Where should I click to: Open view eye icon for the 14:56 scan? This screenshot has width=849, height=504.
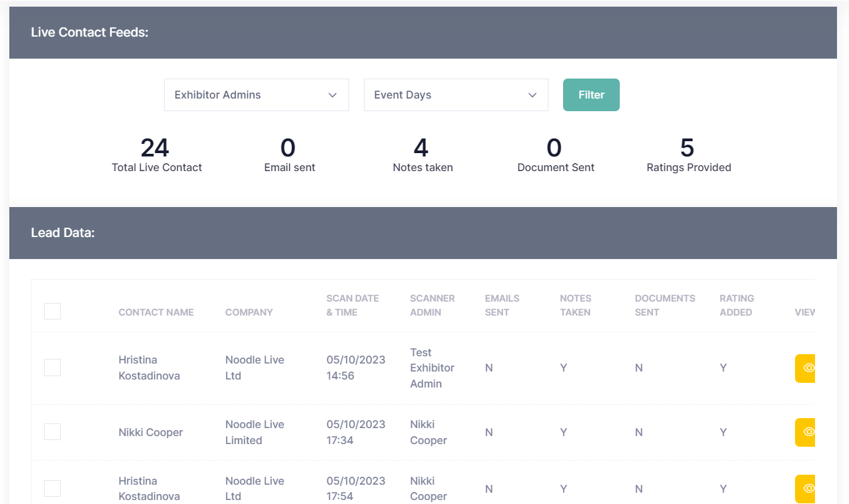[x=806, y=368]
